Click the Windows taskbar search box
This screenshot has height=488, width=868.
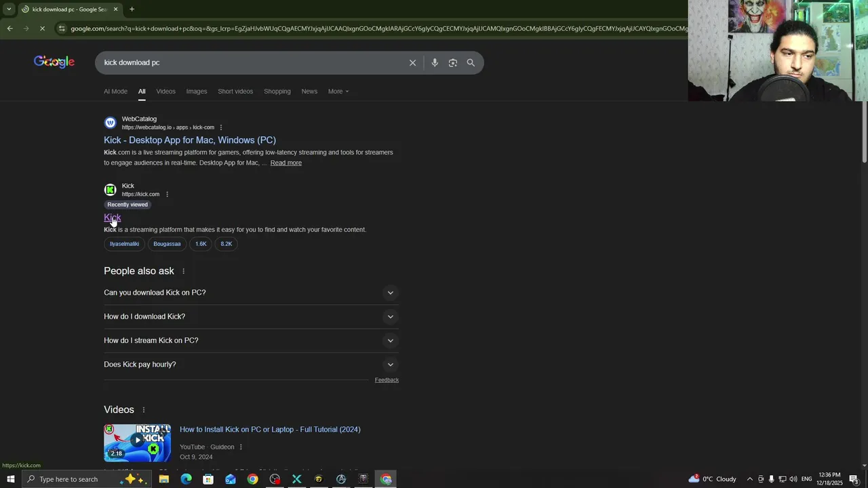(x=87, y=479)
